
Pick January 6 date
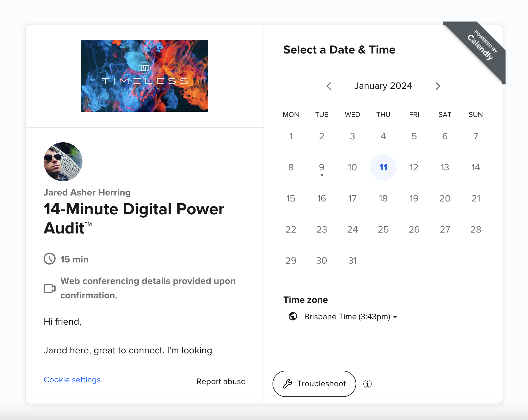(x=445, y=136)
